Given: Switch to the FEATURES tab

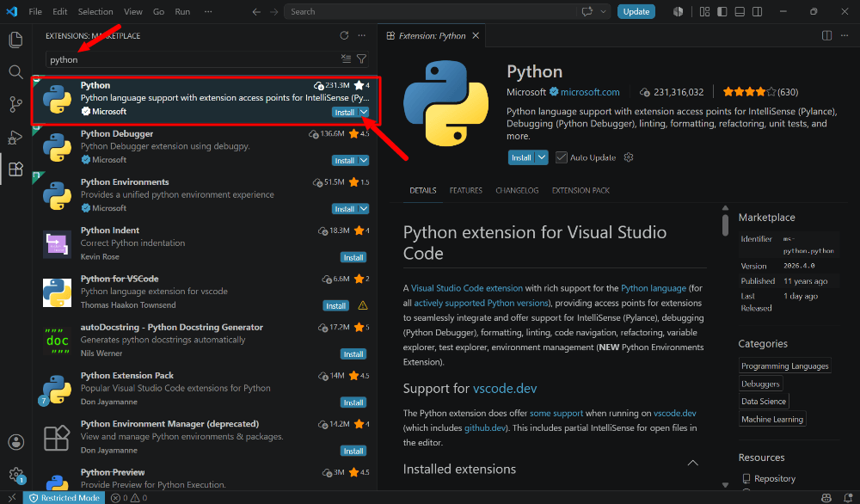Looking at the screenshot, I should tap(465, 190).
